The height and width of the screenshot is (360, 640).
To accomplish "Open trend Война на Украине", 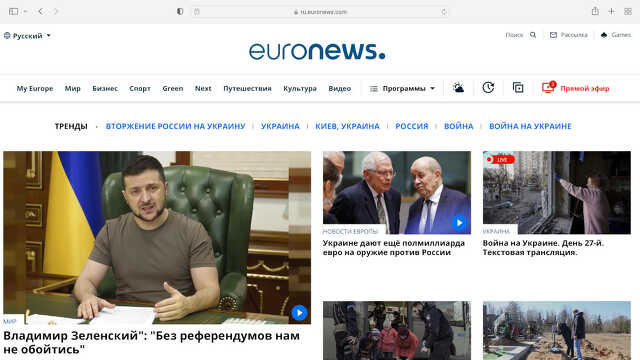I will coord(530,127).
